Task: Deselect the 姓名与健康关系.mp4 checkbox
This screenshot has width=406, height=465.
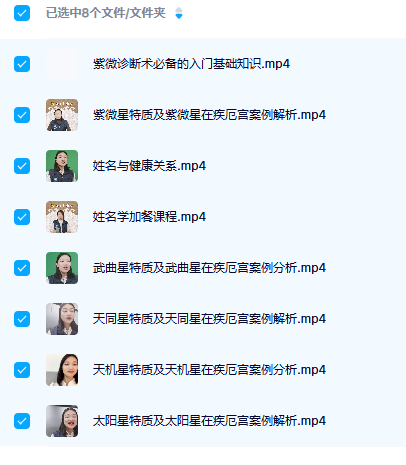Action: pos(22,166)
